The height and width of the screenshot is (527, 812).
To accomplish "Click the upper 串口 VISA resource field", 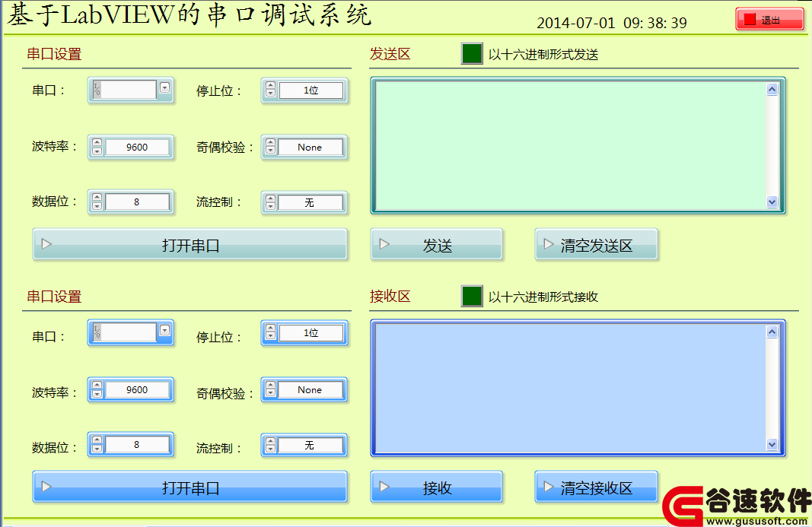I will (x=124, y=90).
